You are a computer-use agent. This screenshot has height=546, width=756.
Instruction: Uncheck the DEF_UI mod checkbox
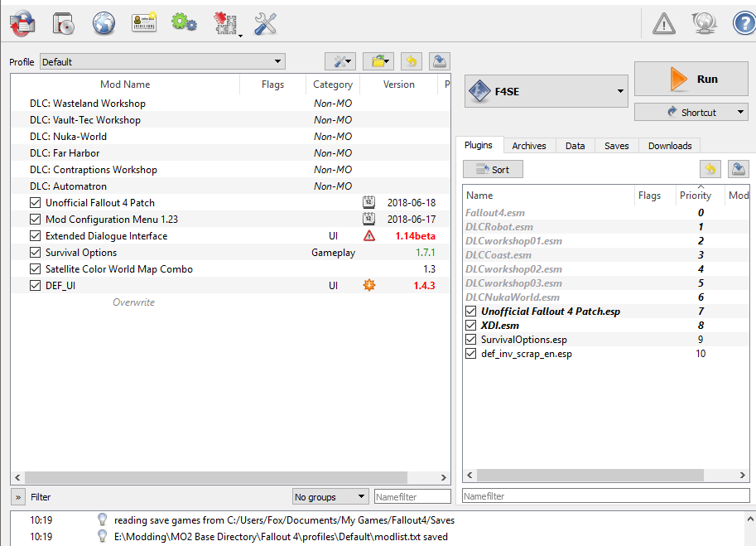tap(36, 286)
